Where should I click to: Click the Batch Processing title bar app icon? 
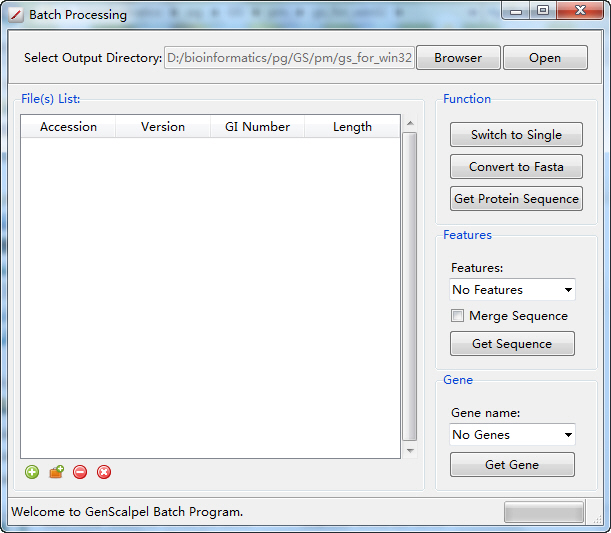(16, 15)
